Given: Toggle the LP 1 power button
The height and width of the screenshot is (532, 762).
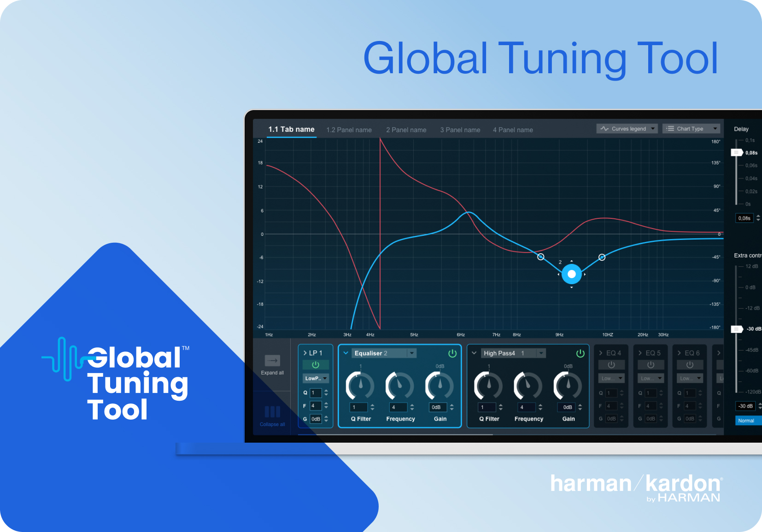Looking at the screenshot, I should (316, 365).
